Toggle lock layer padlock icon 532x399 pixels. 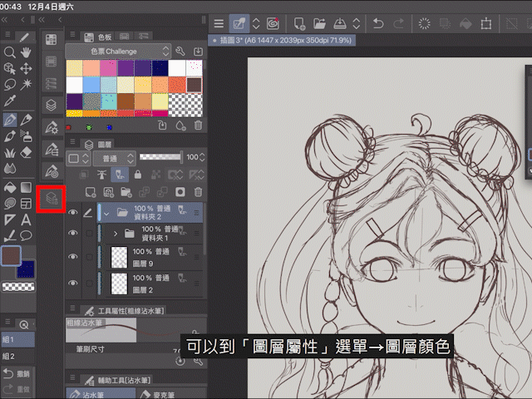coord(137,175)
